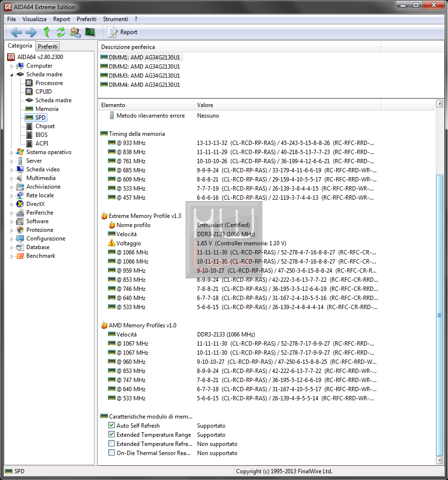The image size is (448, 480).
Task: Open the Report menu
Action: pyautogui.click(x=61, y=19)
